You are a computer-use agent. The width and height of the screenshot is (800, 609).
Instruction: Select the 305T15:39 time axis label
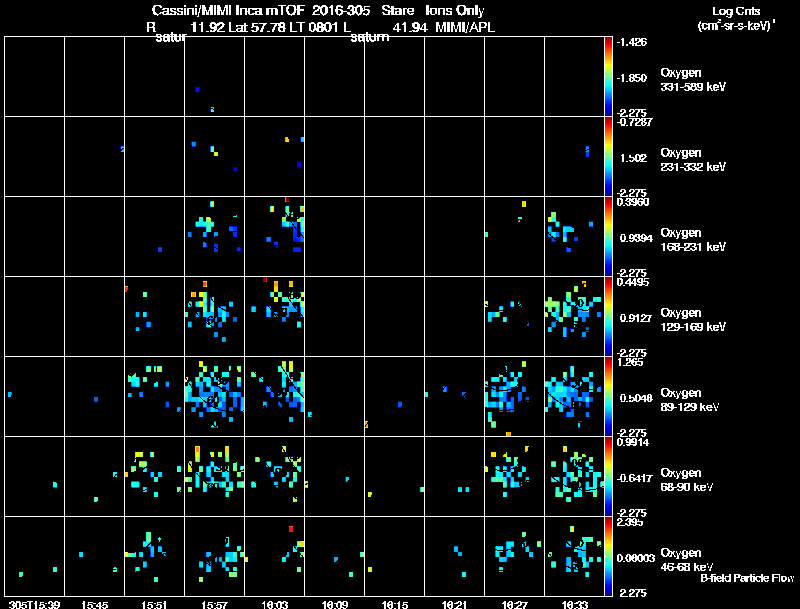(35, 605)
